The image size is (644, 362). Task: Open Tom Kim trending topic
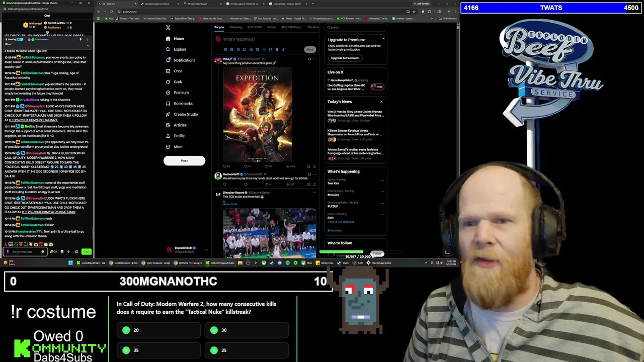(333, 184)
